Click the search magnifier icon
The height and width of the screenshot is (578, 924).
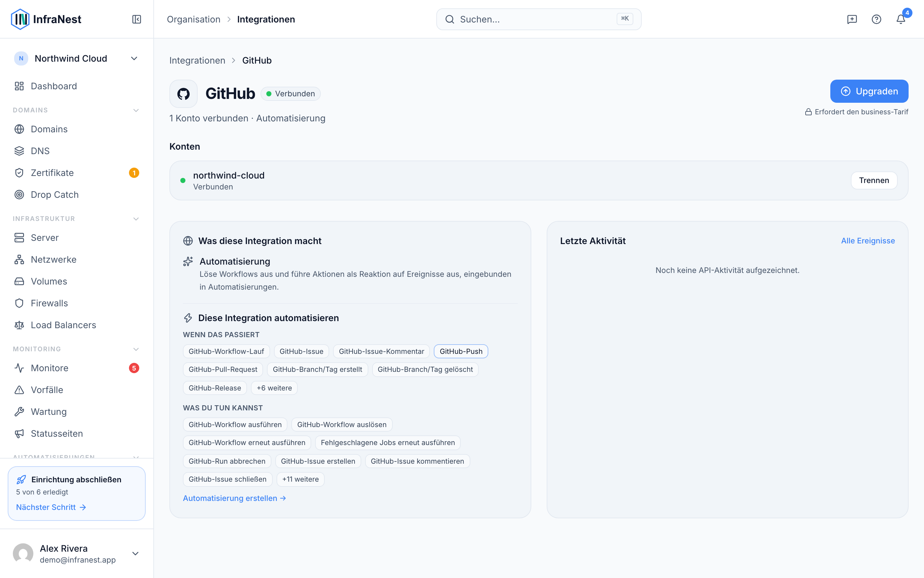click(450, 19)
